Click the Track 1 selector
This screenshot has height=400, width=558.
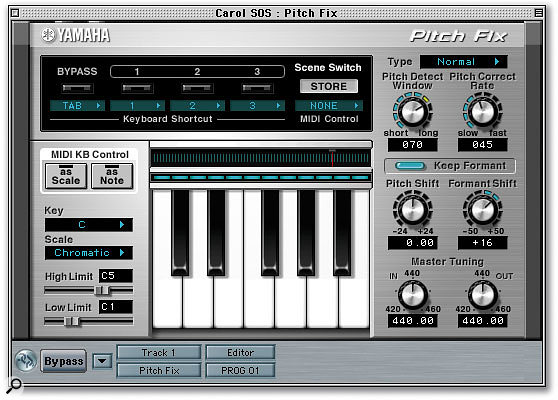159,353
